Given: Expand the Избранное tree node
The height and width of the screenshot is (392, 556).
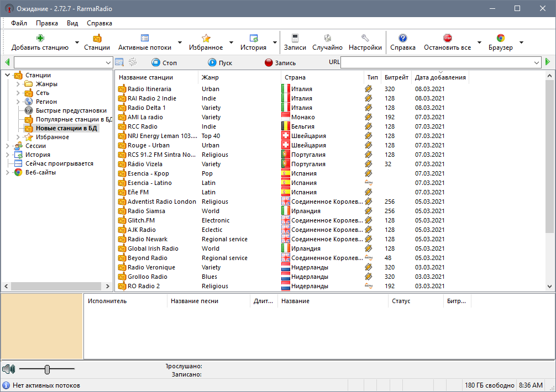Looking at the screenshot, I should tap(18, 137).
